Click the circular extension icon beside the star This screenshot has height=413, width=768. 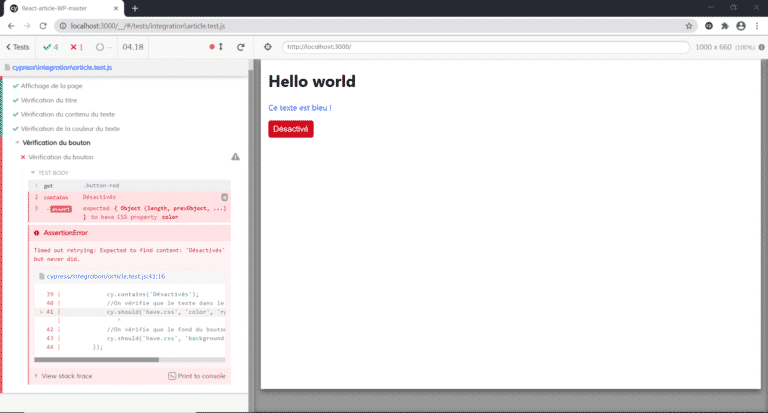709,26
